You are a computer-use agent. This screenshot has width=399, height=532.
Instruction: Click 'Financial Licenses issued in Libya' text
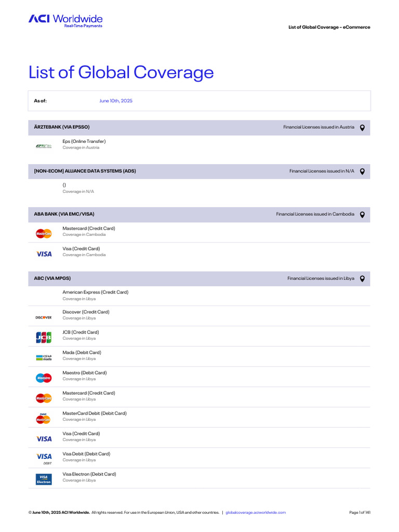pos(321,278)
